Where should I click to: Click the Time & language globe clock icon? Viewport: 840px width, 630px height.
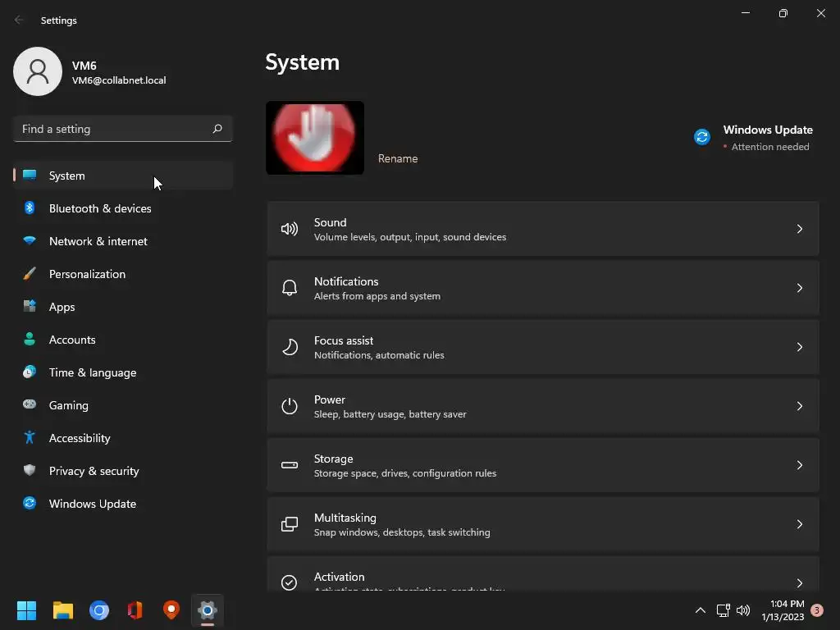30,372
